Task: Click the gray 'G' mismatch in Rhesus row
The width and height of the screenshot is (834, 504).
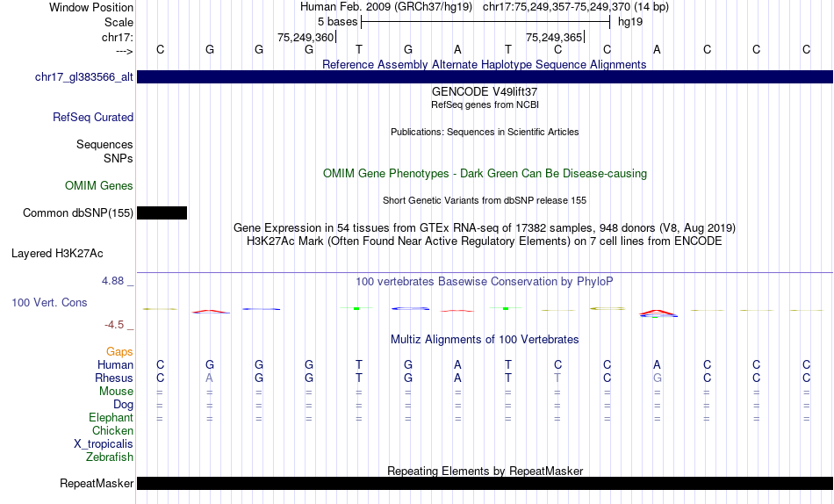Action: point(658,378)
